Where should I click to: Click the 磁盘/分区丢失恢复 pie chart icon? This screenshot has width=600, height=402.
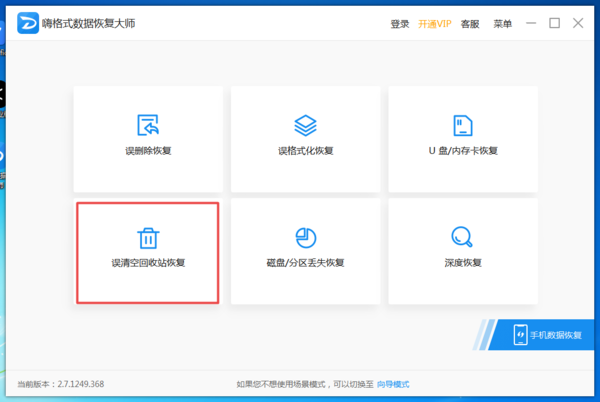(x=305, y=237)
